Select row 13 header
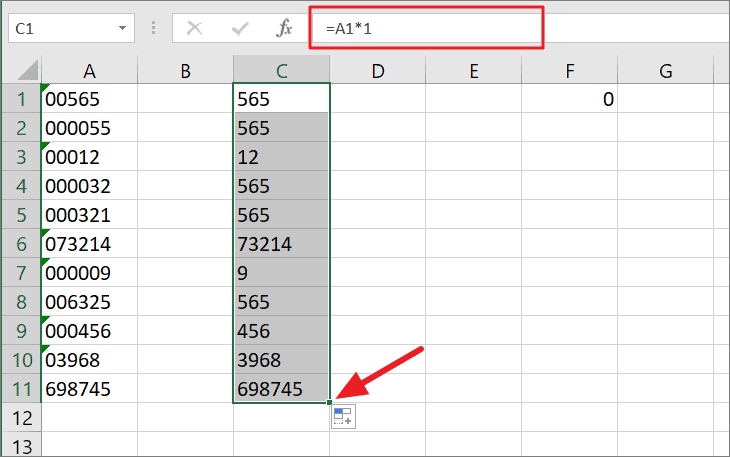Screen dimensions: 730x457 click(21, 445)
